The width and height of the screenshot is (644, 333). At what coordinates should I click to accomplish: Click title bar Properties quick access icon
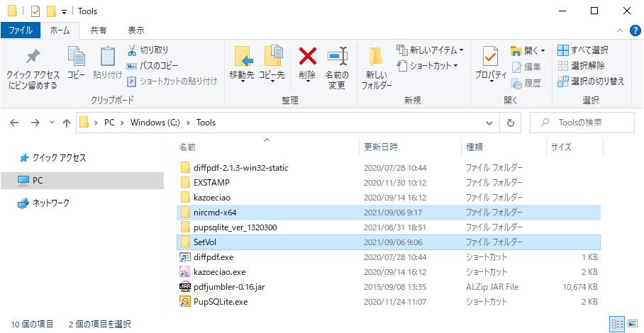click(x=35, y=11)
